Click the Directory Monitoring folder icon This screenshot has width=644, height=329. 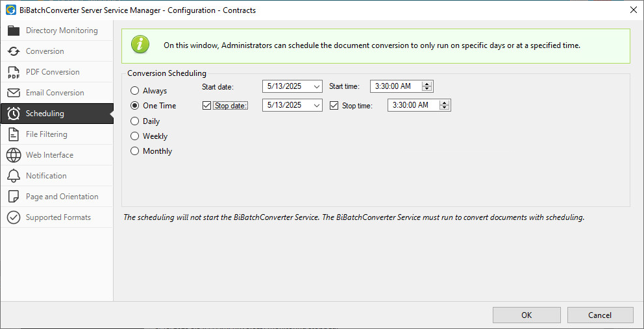click(x=14, y=30)
